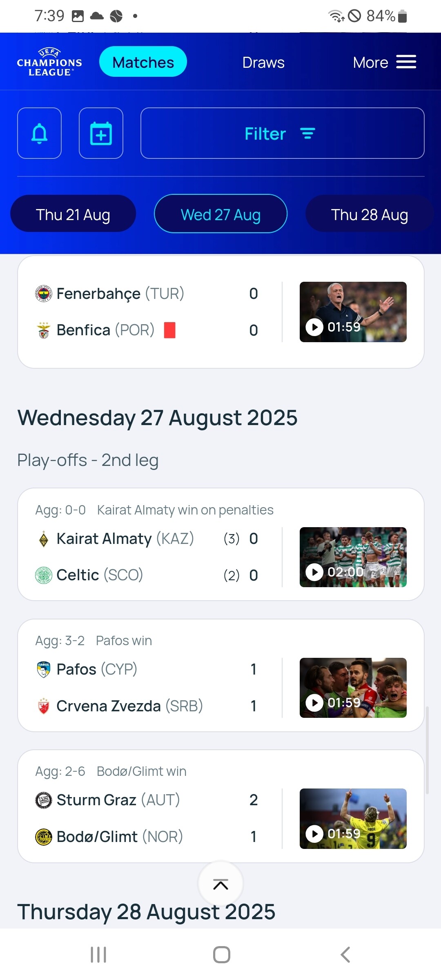Tap the UEFA Champions League logo
441x980 pixels.
pyautogui.click(x=49, y=62)
